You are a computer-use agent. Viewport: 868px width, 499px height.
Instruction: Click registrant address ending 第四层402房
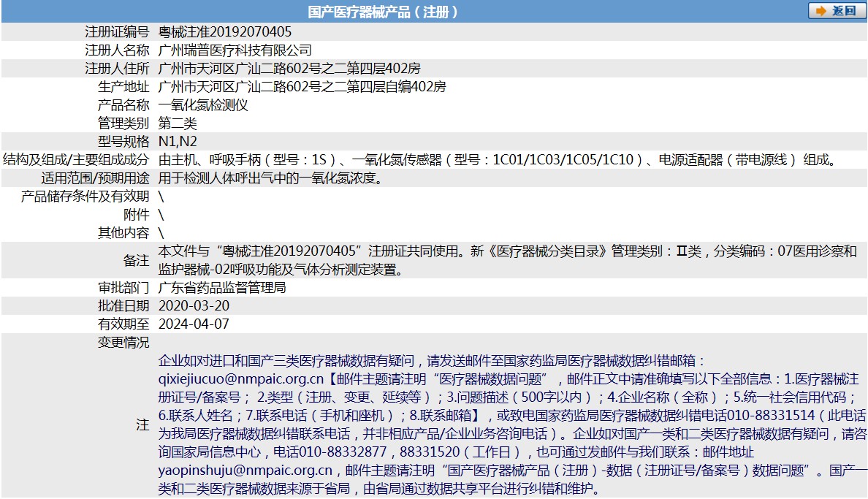289,68
